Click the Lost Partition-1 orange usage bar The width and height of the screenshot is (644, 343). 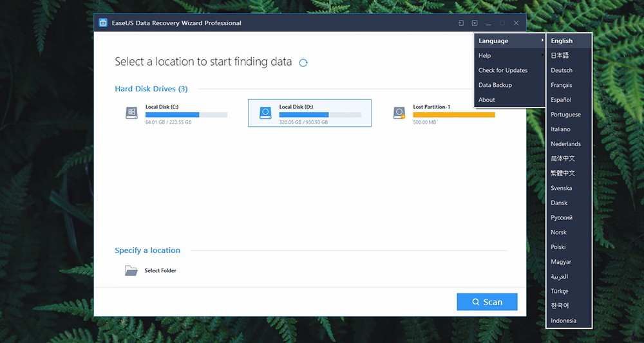click(x=454, y=115)
